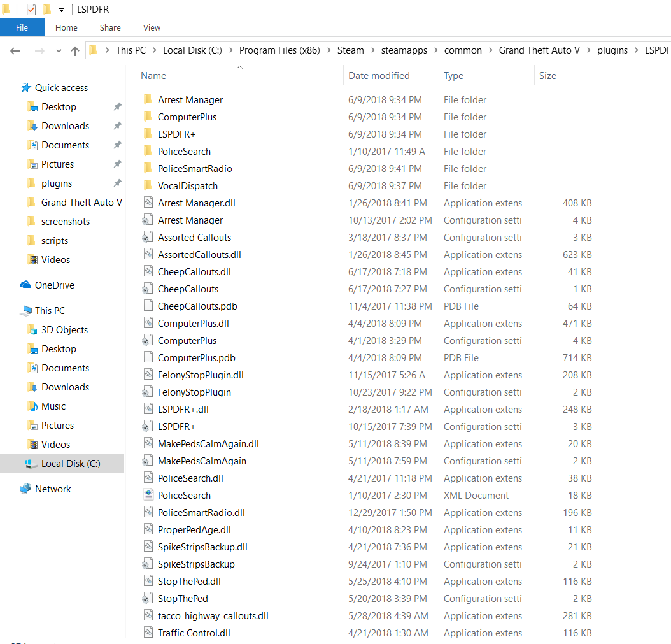The image size is (671, 644).
Task: Open Customize Quick Access Toolbar dropdown
Action: click(x=61, y=10)
